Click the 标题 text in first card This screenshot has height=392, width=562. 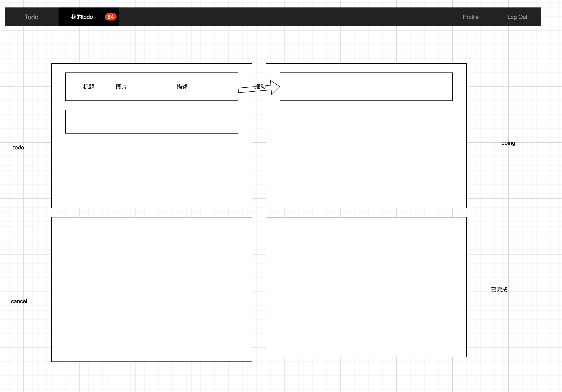click(89, 87)
